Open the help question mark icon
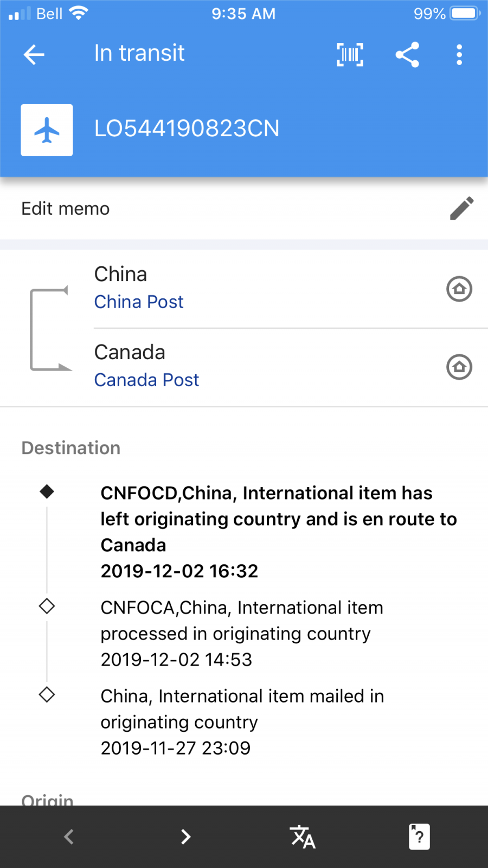Viewport: 488px width, 868px height. point(419,837)
